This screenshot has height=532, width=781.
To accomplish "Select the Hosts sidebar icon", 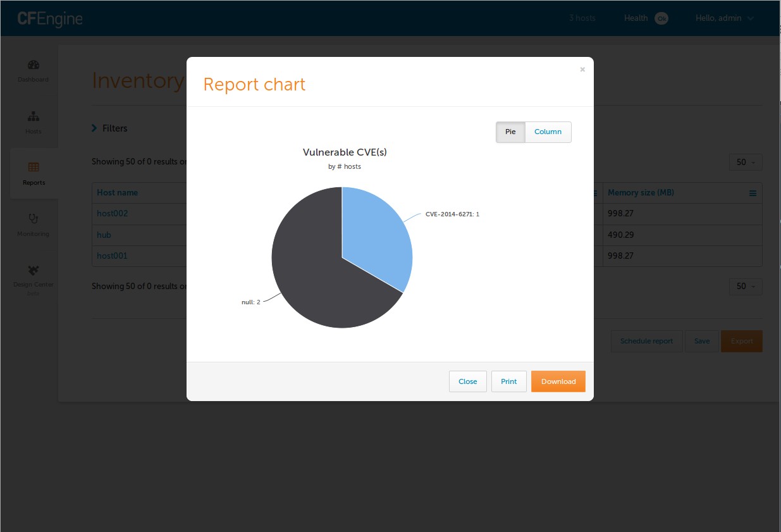I will click(33, 122).
